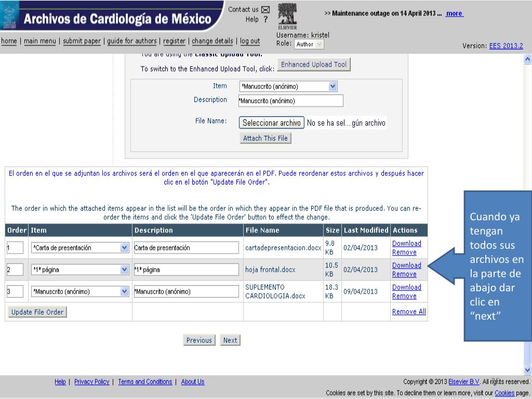Open main menu navigation item
This screenshot has width=532, height=399.
coord(39,41)
